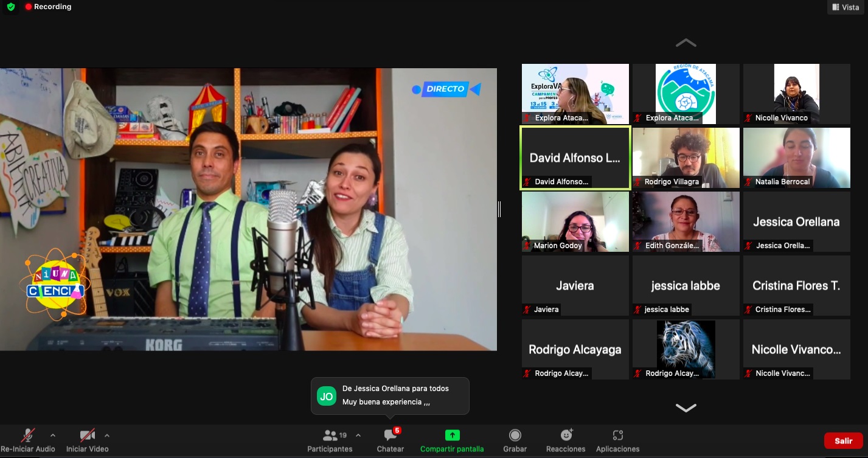Leave the meeting with the Salir button
868x458 pixels.
[843, 441]
